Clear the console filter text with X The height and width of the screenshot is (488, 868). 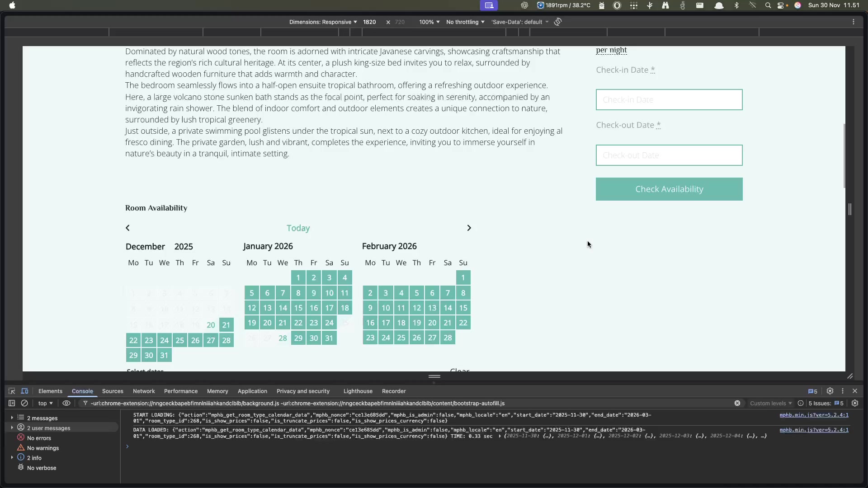point(737,404)
